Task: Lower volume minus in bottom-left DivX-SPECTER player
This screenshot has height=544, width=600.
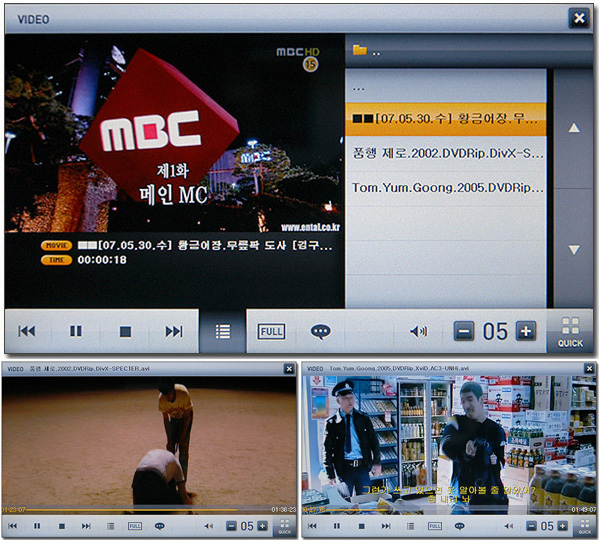Action: coord(231,526)
